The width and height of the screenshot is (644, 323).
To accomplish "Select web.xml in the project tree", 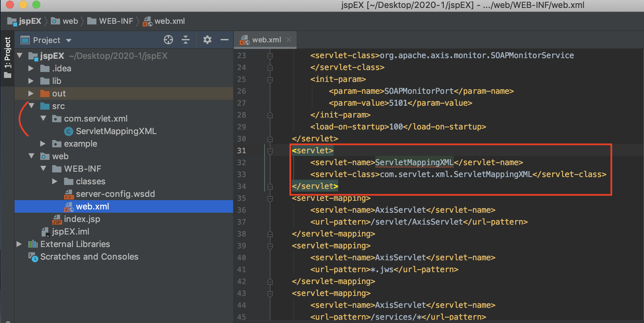I will point(124,206).
